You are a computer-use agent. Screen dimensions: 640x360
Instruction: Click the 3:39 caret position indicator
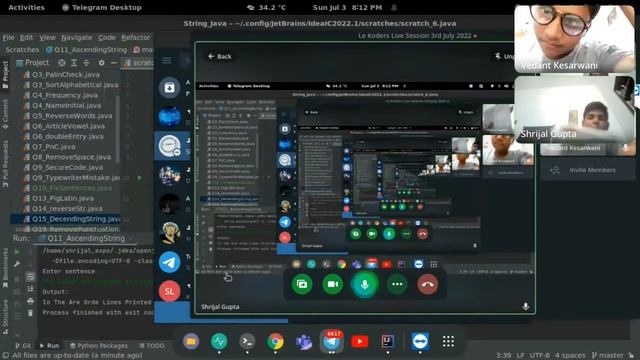[x=504, y=356]
